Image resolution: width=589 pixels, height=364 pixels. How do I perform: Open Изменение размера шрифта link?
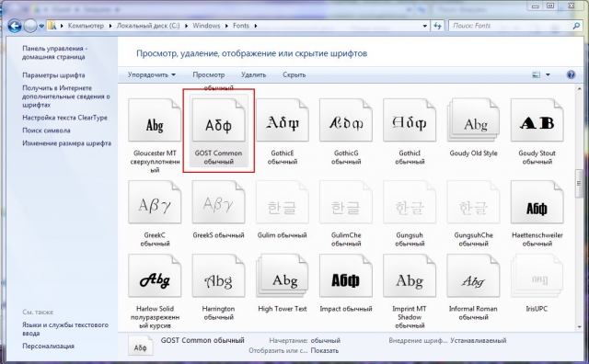(x=66, y=143)
